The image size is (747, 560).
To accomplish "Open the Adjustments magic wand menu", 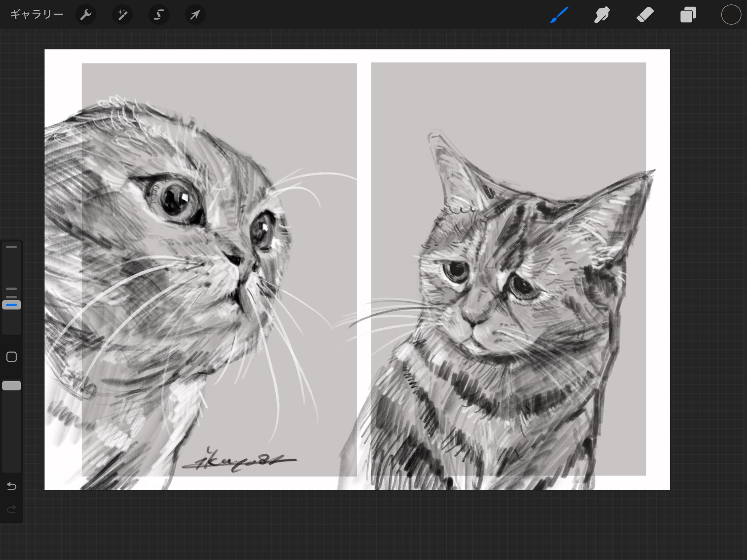I will tap(122, 15).
